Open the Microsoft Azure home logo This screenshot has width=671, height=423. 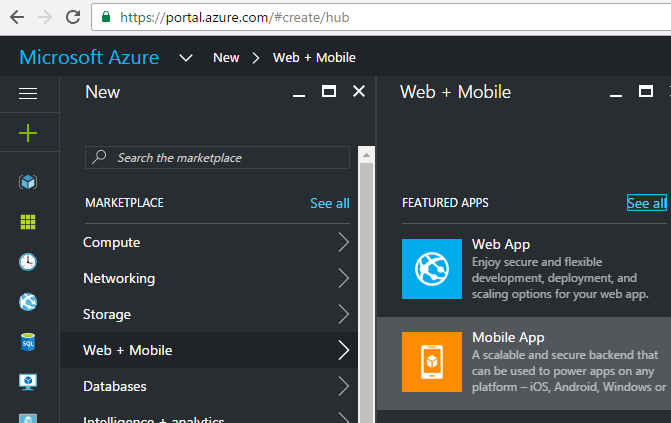(x=89, y=57)
